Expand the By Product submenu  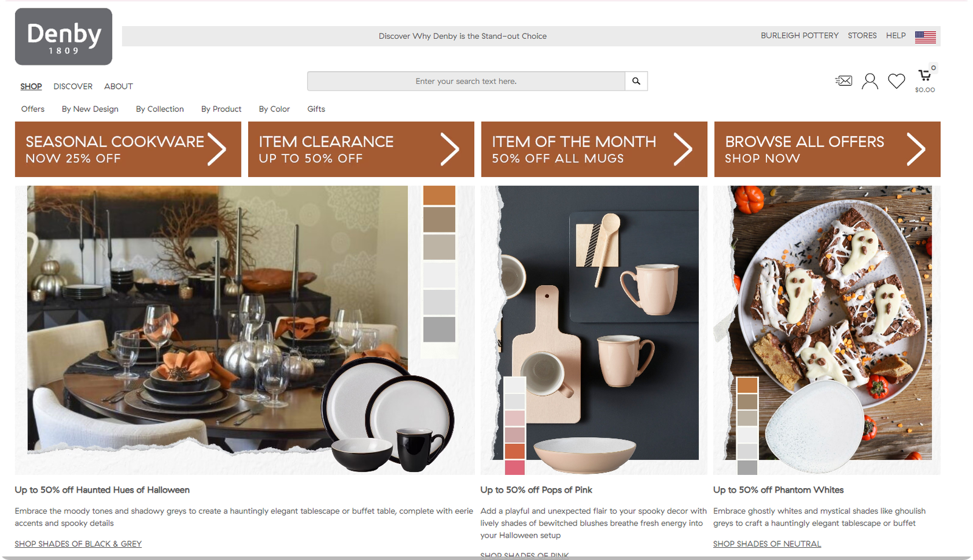pyautogui.click(x=221, y=109)
